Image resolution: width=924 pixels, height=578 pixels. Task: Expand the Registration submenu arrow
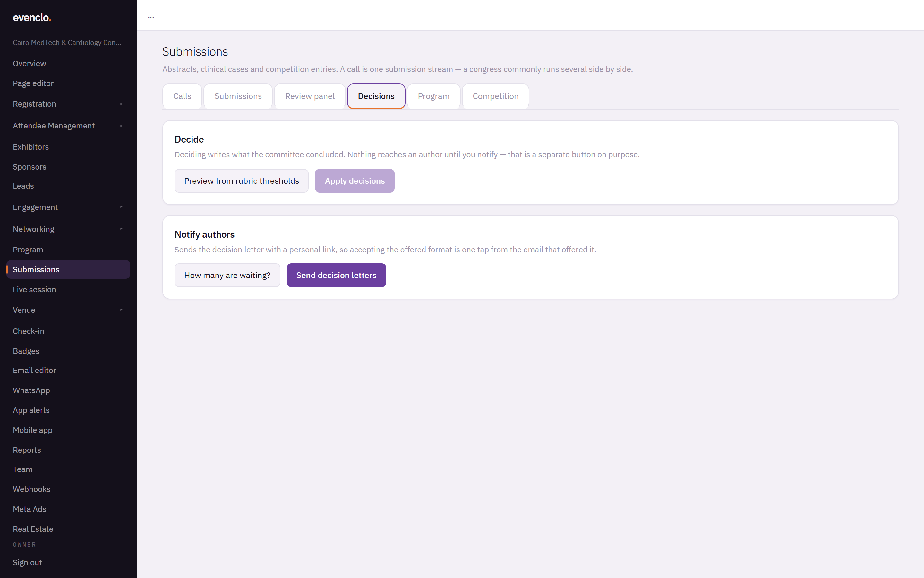pyautogui.click(x=121, y=104)
